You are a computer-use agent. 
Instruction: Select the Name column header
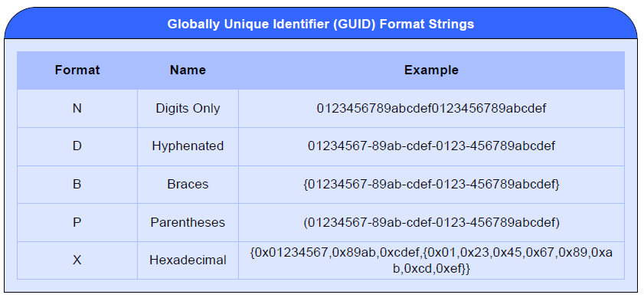pyautogui.click(x=188, y=70)
